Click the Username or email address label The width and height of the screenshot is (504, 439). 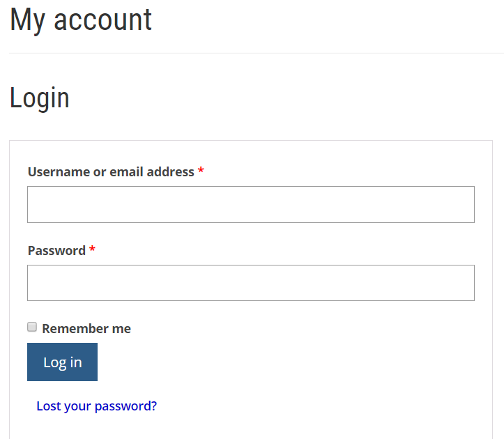[x=111, y=172]
